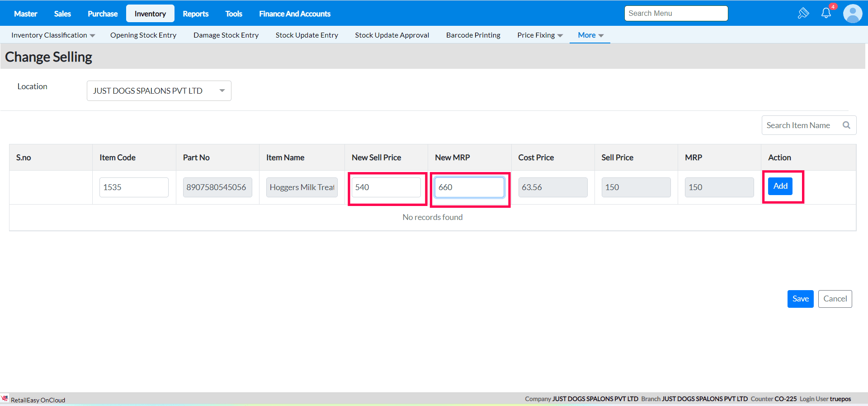868x406 pixels.
Task: Switch to the Finance And Accounts menu
Action: pyautogui.click(x=294, y=14)
